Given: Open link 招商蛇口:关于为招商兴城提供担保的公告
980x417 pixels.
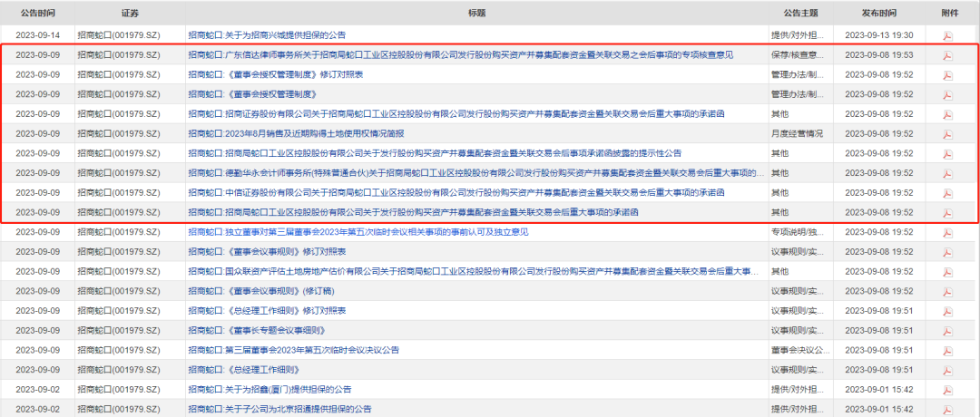Looking at the screenshot, I should 267,35.
